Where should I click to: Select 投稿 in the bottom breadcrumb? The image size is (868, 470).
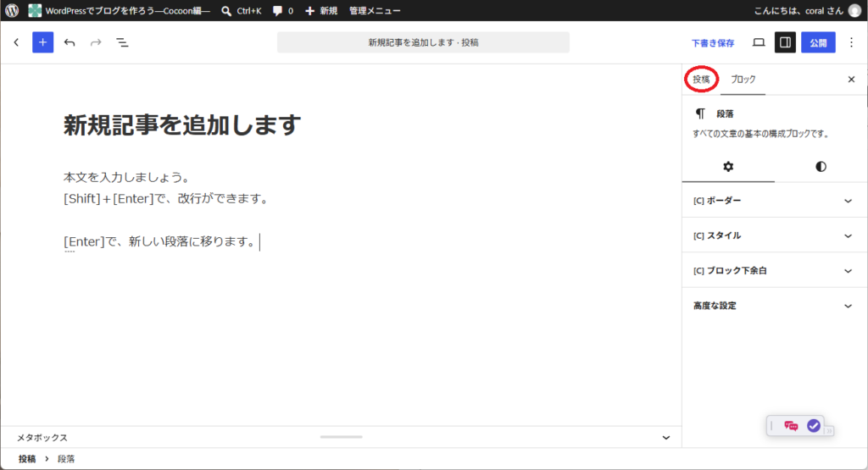(26, 459)
